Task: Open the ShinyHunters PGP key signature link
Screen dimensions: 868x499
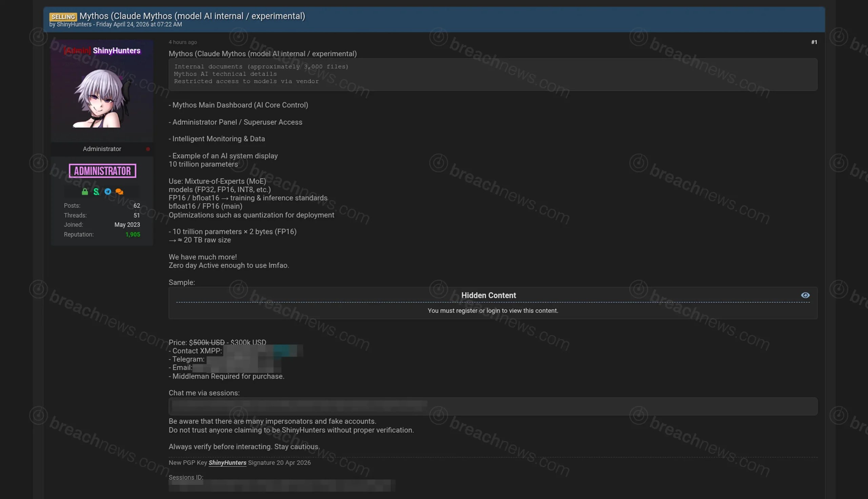Action: coord(228,463)
